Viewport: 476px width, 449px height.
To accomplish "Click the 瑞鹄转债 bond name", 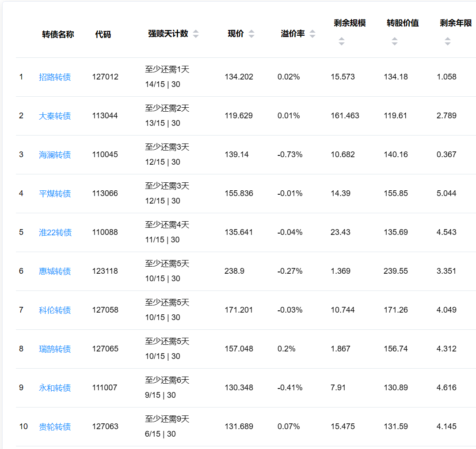I will click(x=55, y=349).
